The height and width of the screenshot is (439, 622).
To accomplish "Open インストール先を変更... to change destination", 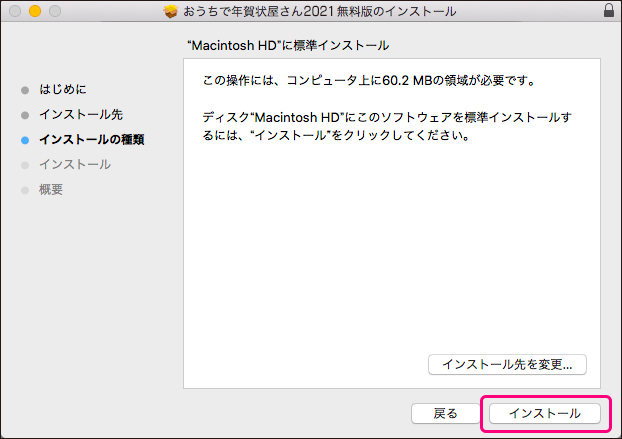I will click(x=507, y=364).
